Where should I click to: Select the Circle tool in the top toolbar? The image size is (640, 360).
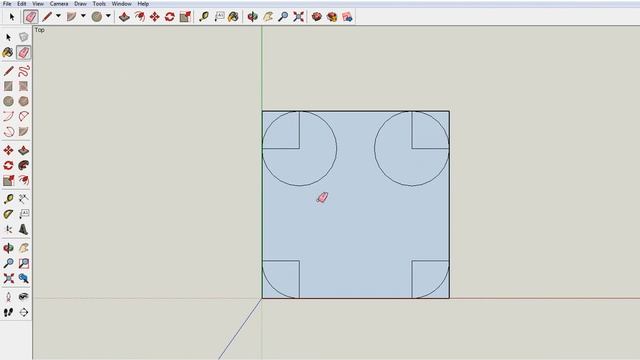[x=97, y=17]
